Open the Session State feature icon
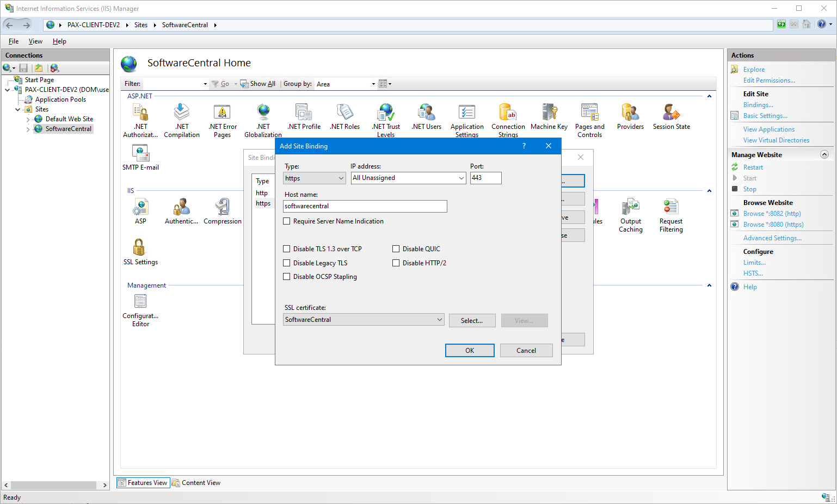837x504 pixels. pyautogui.click(x=671, y=113)
